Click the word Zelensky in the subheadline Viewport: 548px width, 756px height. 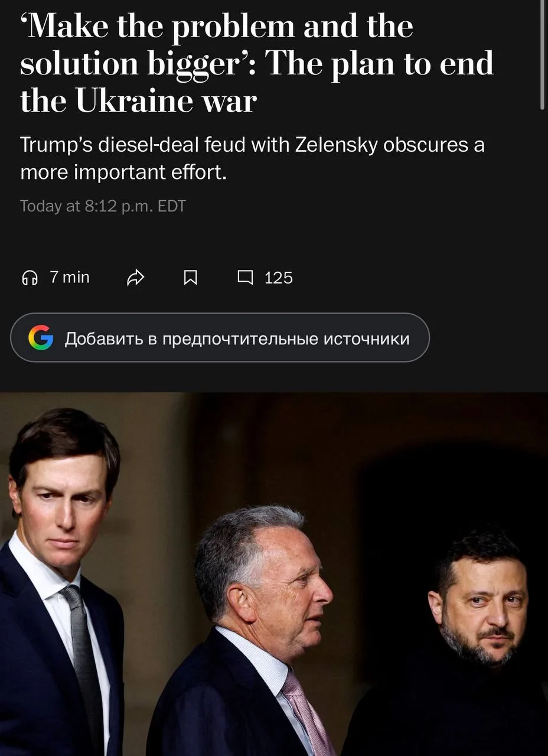coord(335,145)
